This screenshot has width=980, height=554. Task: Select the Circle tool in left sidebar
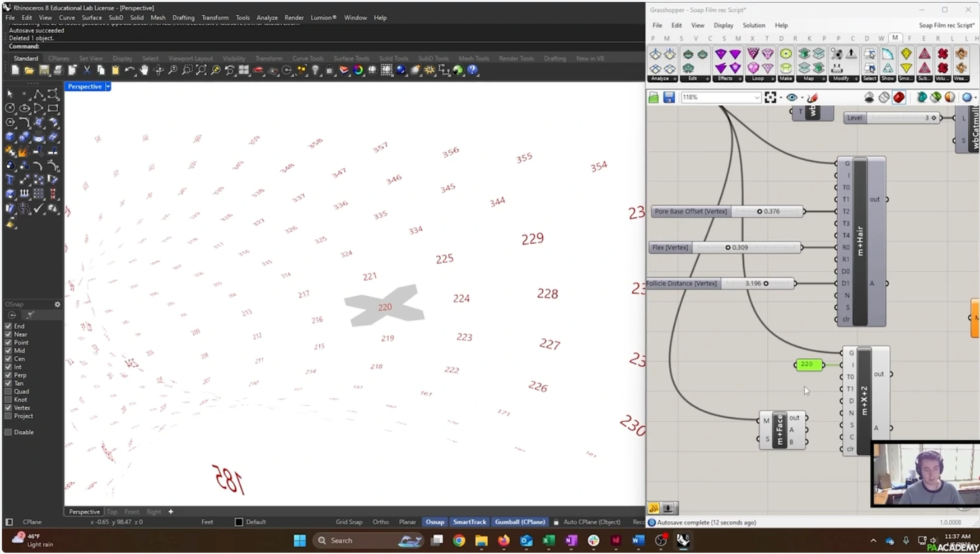pyautogui.click(x=10, y=108)
